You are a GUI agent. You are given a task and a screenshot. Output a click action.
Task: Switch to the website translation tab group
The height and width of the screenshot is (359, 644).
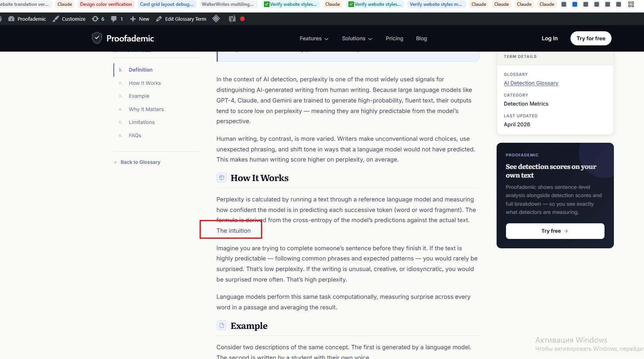tap(25, 4)
